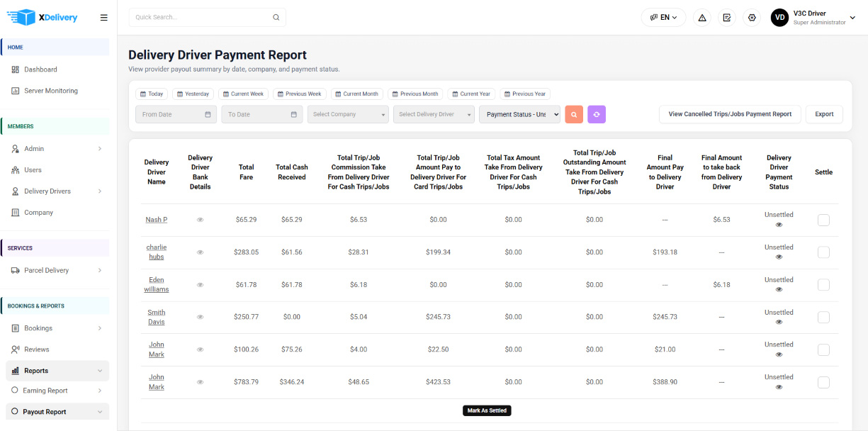The image size is (868, 431).
Task: Open Select Delivery Driver dropdown
Action: [434, 114]
